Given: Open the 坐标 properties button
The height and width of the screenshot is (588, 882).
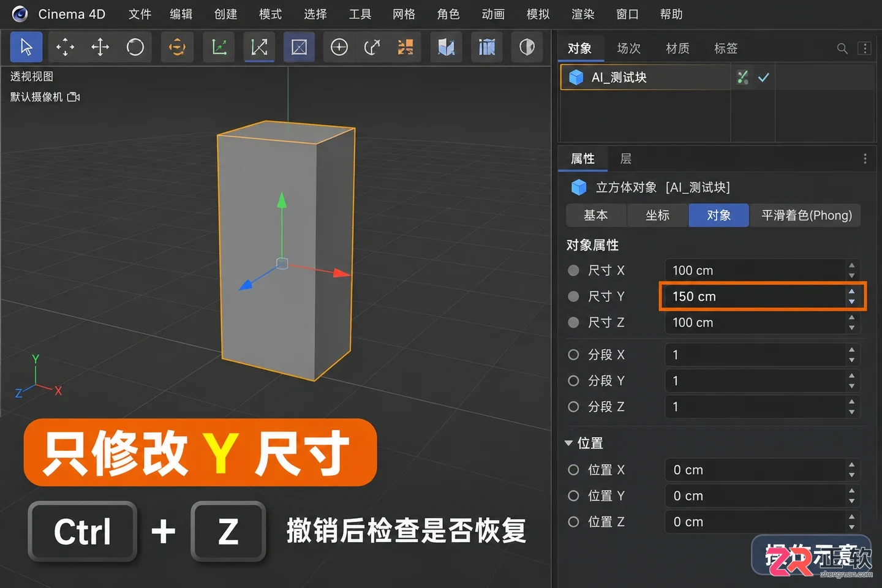Looking at the screenshot, I should [x=657, y=216].
